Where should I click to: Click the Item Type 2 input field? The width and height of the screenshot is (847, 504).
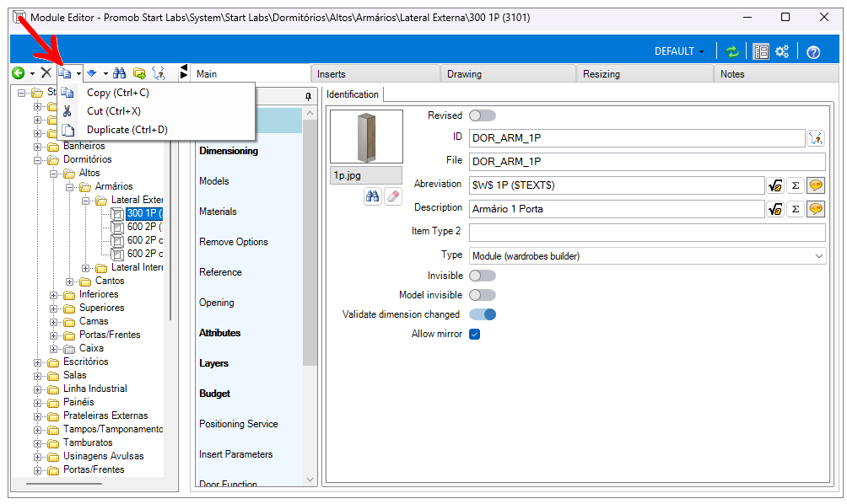pyautogui.click(x=646, y=232)
